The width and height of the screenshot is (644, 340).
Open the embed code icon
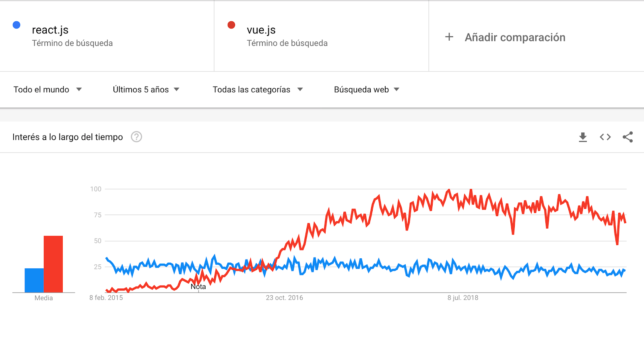(x=605, y=137)
